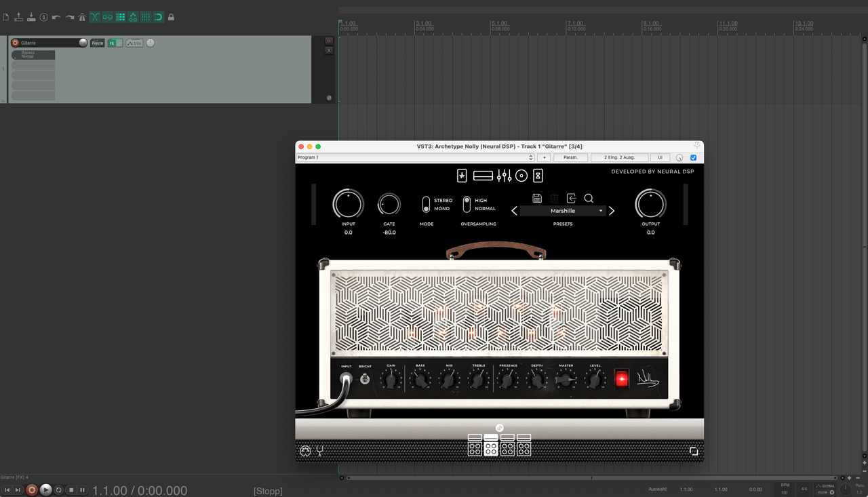Solo the Gitarre track with S

click(x=329, y=50)
